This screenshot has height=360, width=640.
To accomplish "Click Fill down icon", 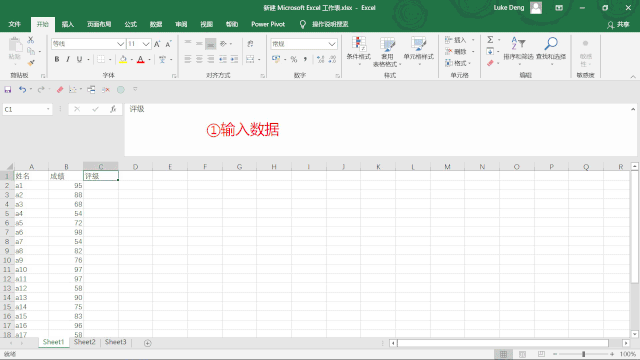I will 490,51.
